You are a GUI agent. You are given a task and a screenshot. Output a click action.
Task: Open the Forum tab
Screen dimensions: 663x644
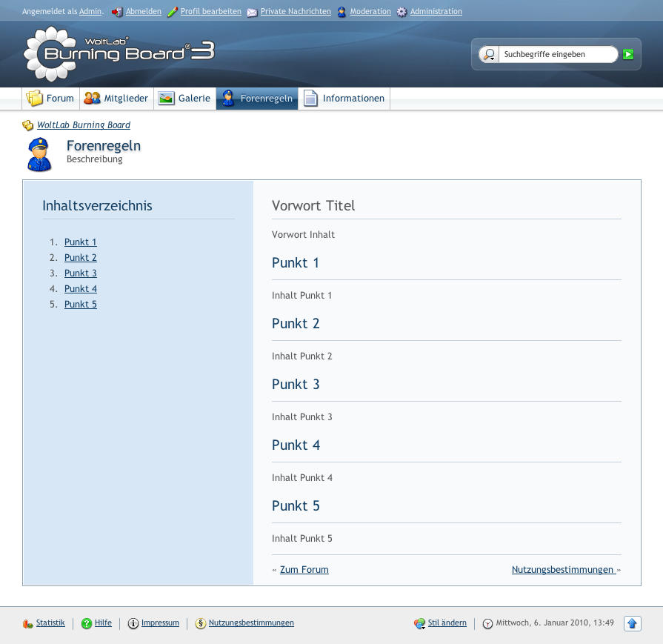coord(51,99)
